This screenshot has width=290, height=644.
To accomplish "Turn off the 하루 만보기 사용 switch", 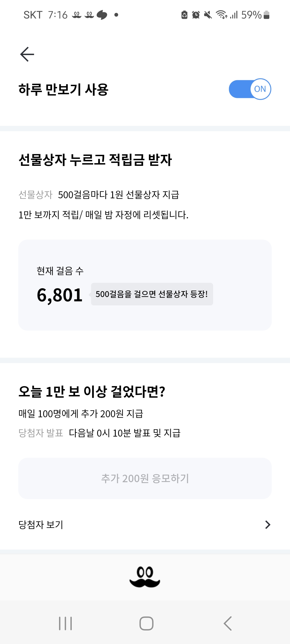I will point(250,89).
